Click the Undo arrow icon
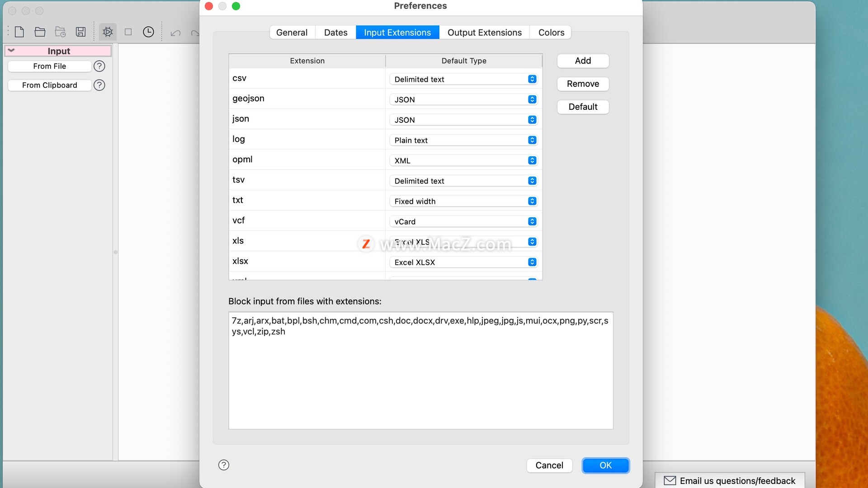This screenshot has width=868, height=488. [x=175, y=33]
